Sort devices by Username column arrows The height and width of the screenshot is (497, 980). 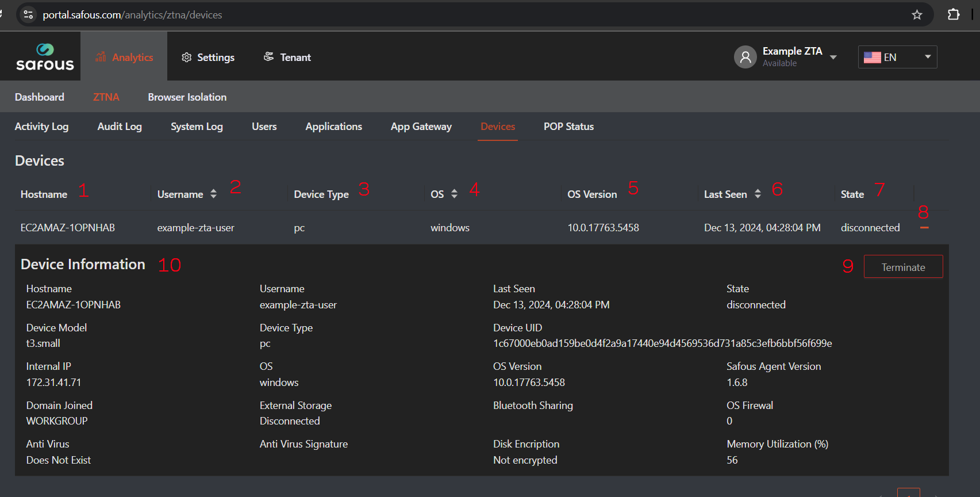tap(213, 194)
